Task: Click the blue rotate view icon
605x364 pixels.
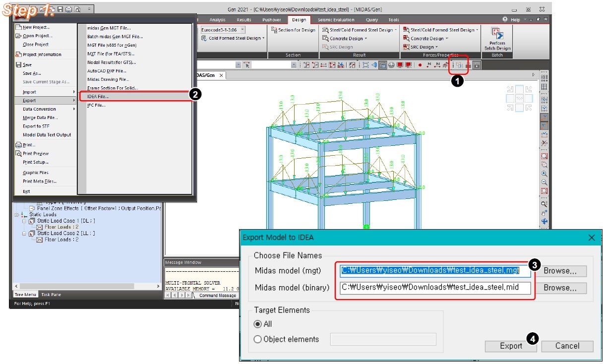Action: click(544, 221)
